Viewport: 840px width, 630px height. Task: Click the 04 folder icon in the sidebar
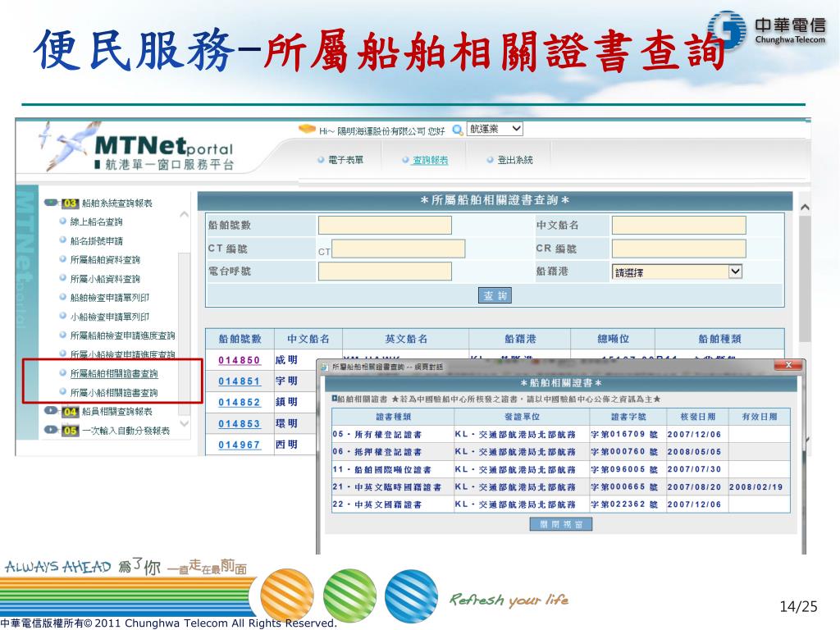point(71,412)
